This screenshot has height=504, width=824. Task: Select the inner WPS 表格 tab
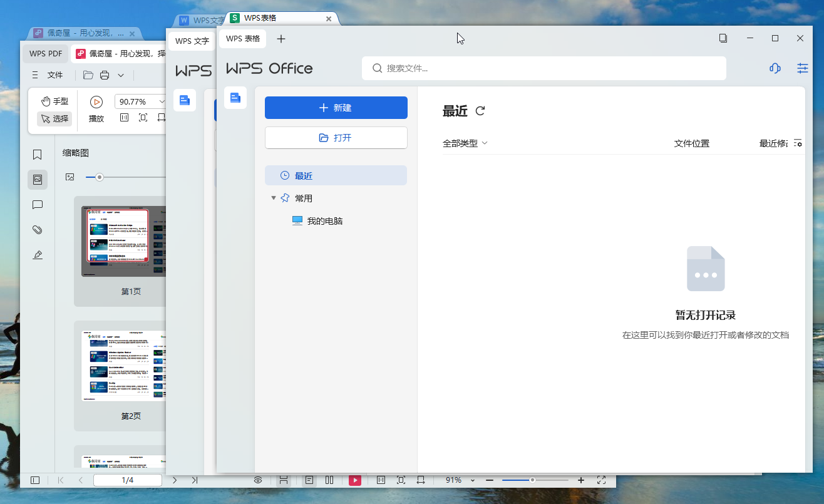click(x=243, y=39)
